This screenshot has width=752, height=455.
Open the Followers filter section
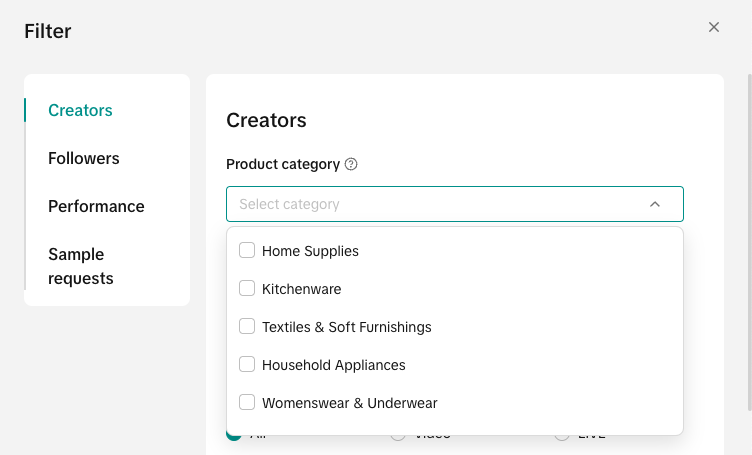coord(84,158)
